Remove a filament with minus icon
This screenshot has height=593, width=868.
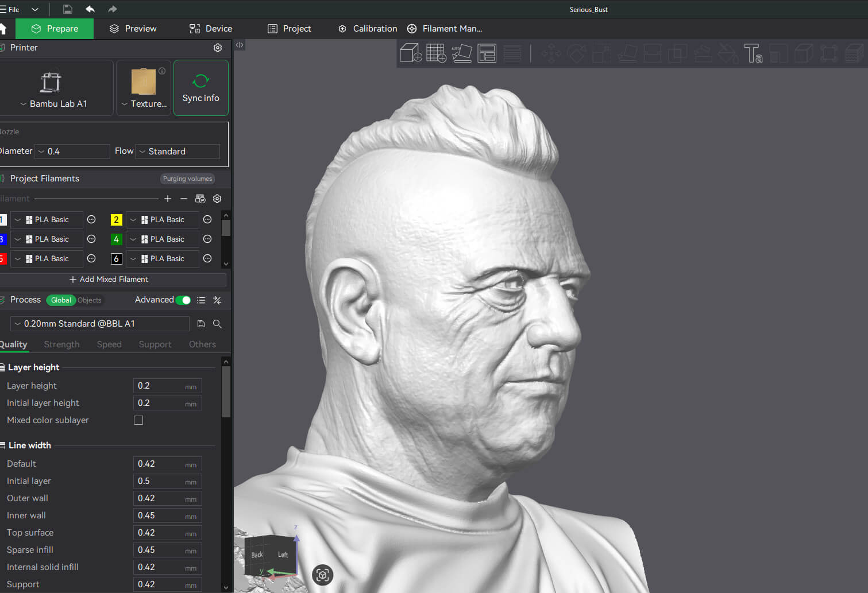click(184, 199)
